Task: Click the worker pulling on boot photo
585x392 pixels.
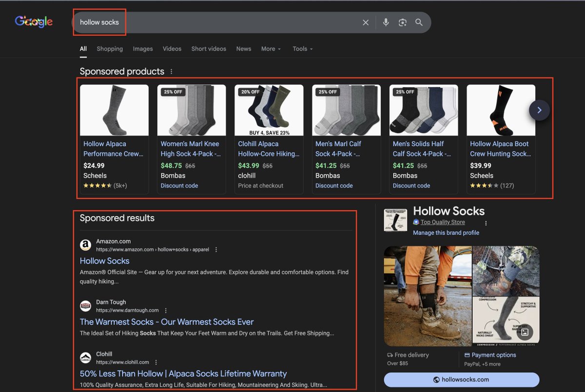Action: tap(428, 296)
